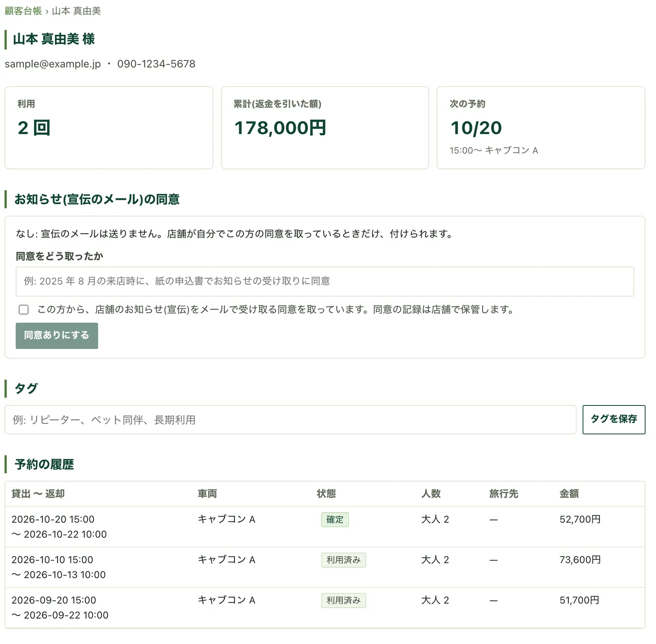Click the 〜 2026-10-13 10:00 return date

[59, 575]
